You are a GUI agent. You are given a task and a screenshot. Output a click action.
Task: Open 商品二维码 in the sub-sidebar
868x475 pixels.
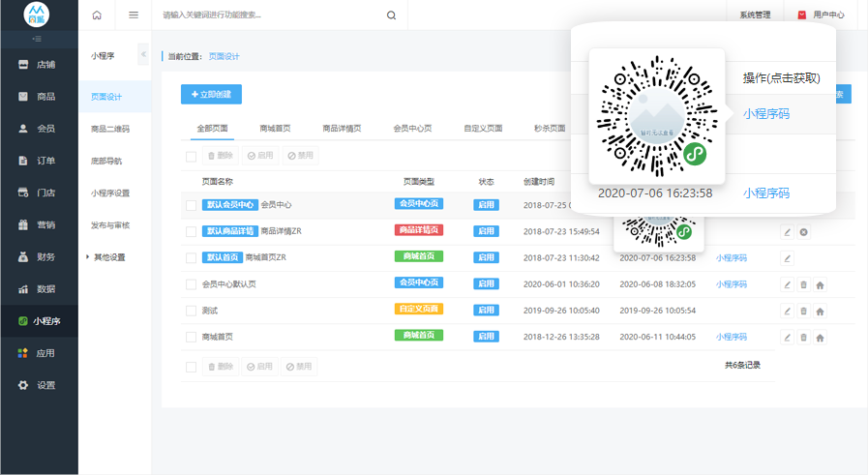coord(110,129)
